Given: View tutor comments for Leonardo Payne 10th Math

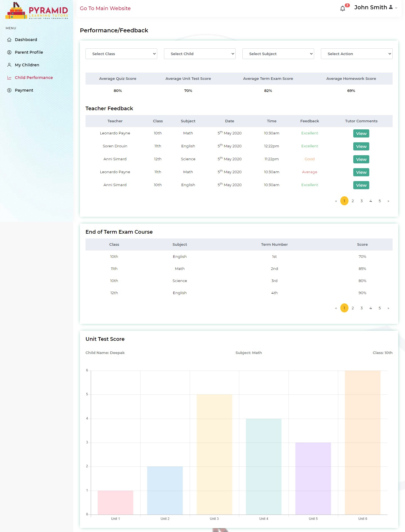Looking at the screenshot, I should click(361, 134).
